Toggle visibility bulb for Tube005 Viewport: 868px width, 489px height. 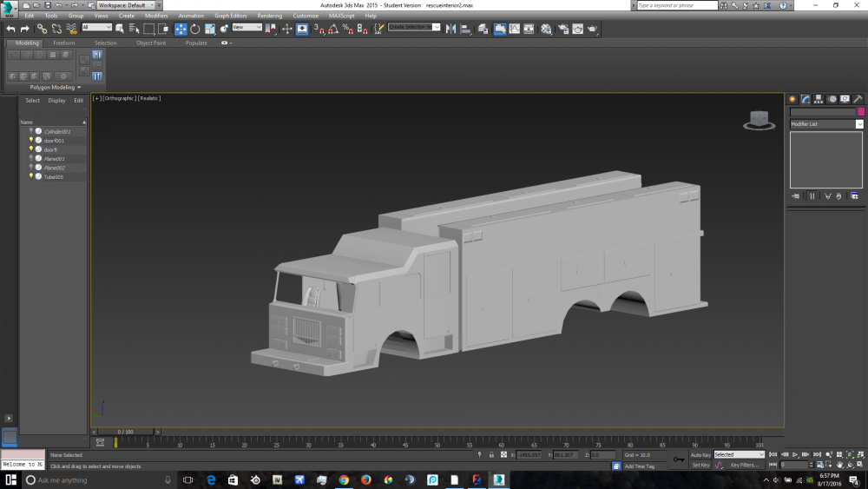(x=31, y=176)
